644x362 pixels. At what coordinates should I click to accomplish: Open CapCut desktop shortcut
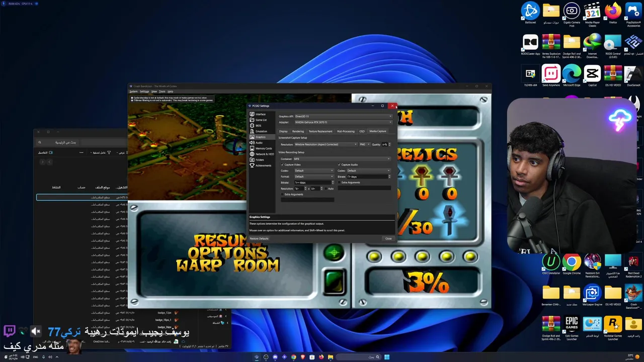coord(592,76)
